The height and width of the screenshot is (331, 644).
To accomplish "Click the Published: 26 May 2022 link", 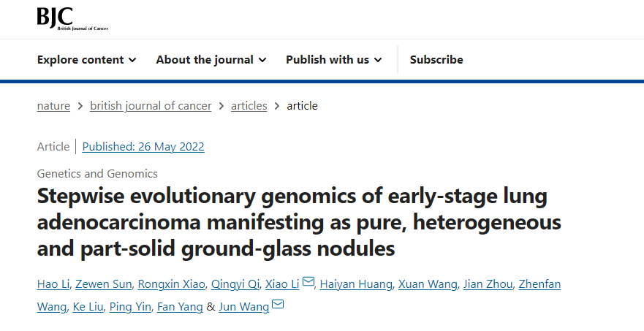I will pyautogui.click(x=143, y=147).
